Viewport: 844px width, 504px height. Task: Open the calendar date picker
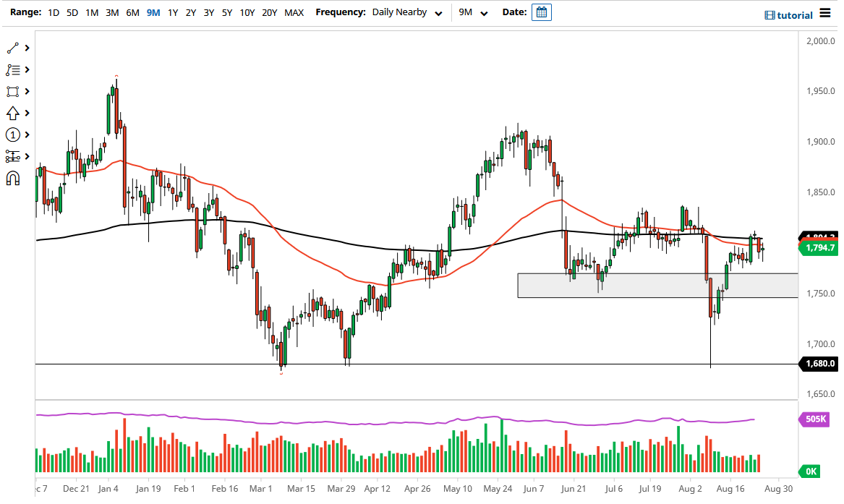(x=542, y=12)
